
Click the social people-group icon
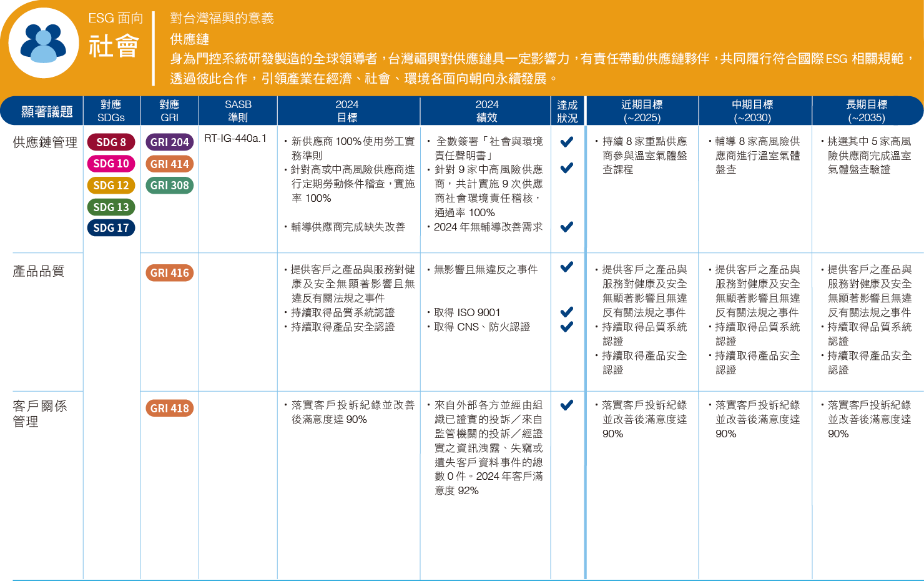point(44,43)
